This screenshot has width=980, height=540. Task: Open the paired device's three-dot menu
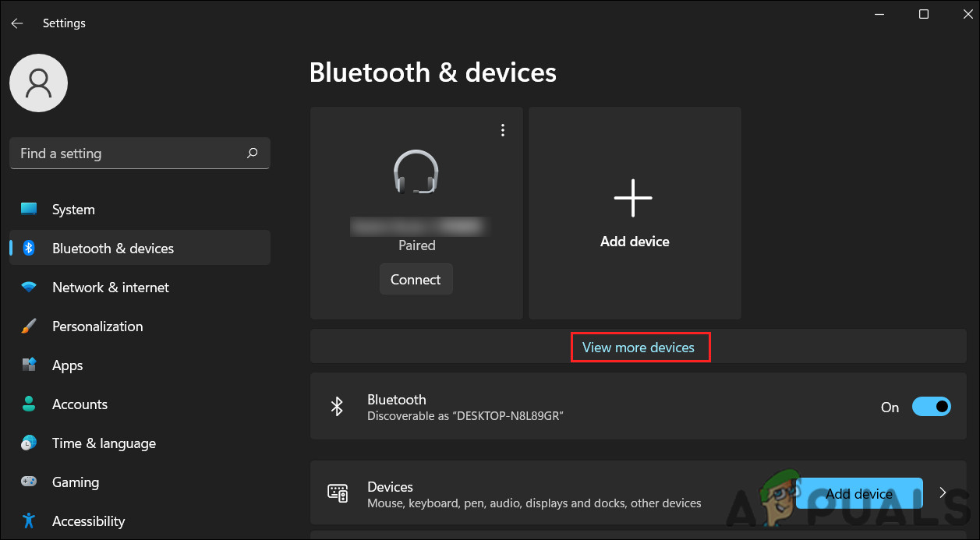tap(503, 129)
